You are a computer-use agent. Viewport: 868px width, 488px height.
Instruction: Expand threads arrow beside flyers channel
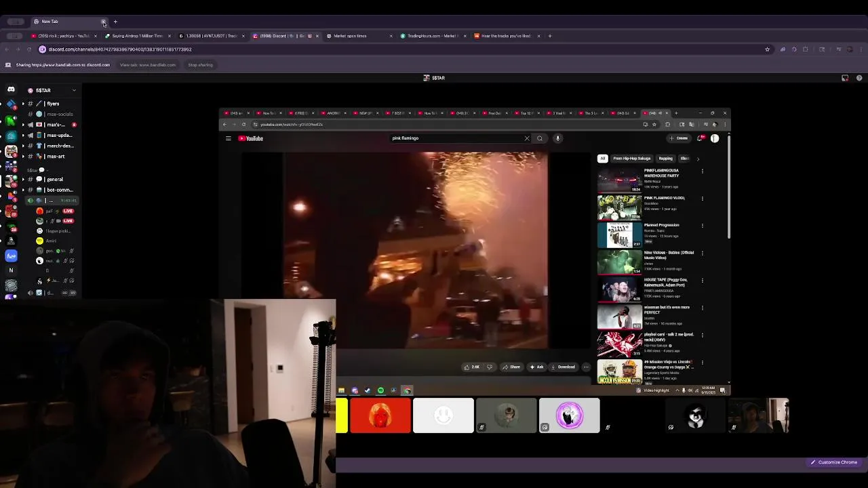23,104
